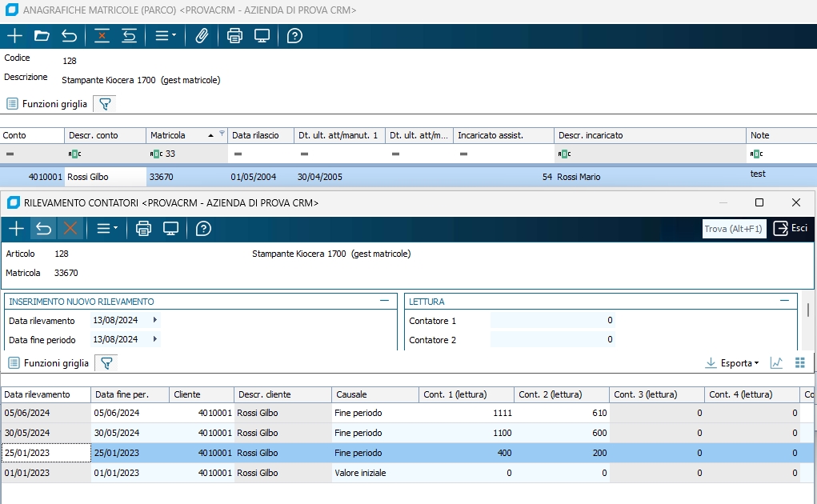This screenshot has width=817, height=504.
Task: Open the Esporta dropdown
Action: point(732,363)
